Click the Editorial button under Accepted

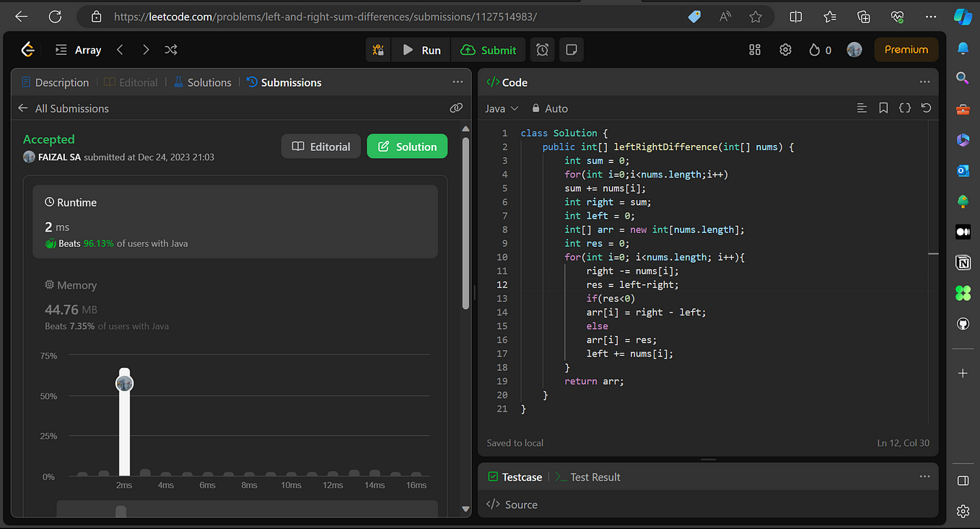click(x=321, y=147)
